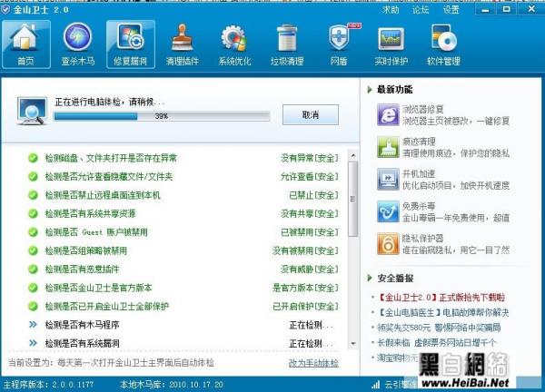Open the 首页 home icon

pos(25,44)
